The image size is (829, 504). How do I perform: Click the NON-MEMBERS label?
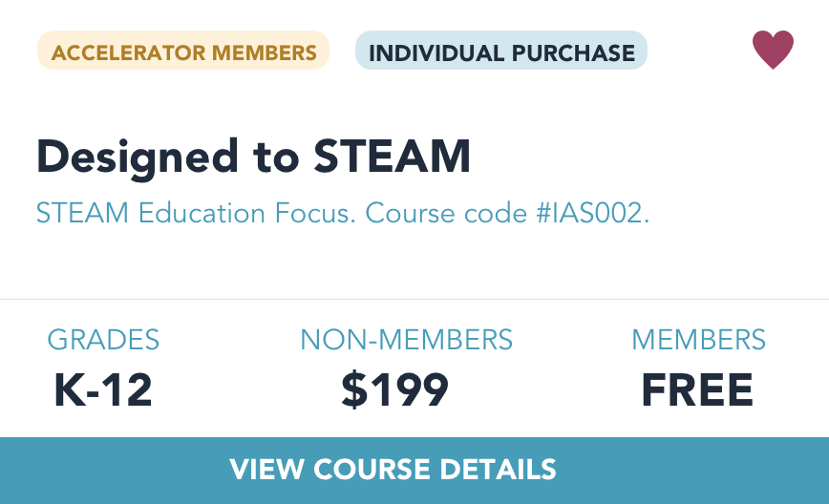tap(406, 340)
